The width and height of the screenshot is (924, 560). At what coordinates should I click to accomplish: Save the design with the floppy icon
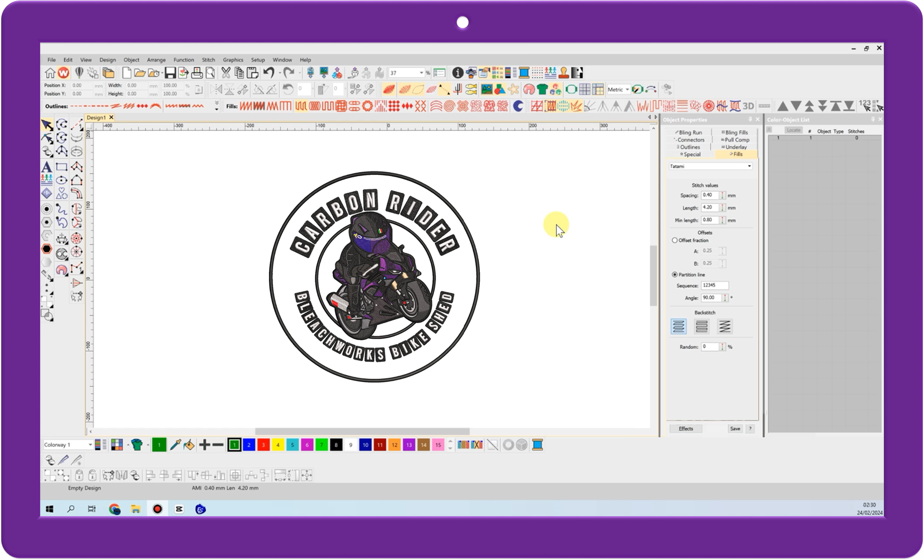pos(170,73)
